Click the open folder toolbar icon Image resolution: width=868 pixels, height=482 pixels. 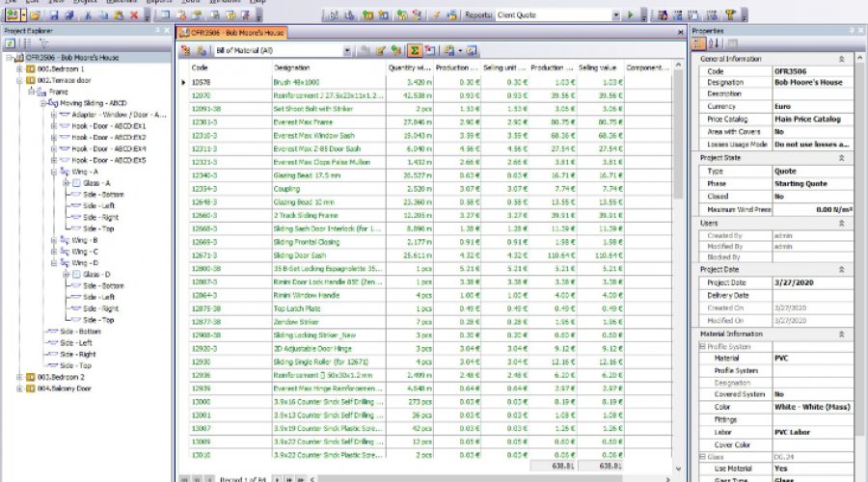[x=35, y=14]
